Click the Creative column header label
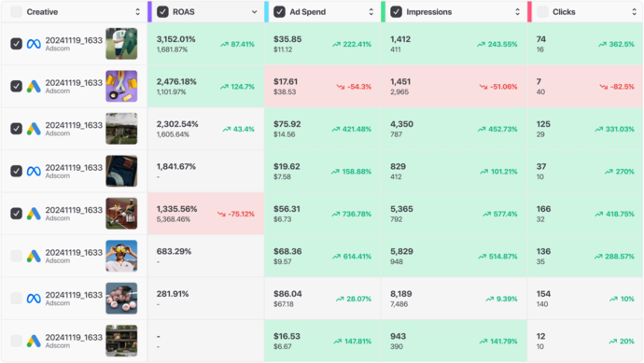This screenshot has width=644, height=363. [42, 12]
